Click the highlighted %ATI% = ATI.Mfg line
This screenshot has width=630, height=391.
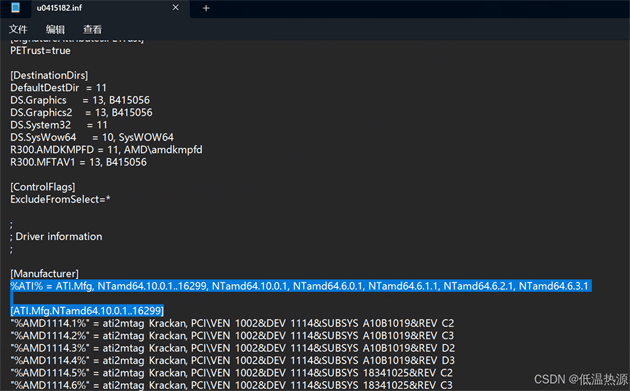pos(299,286)
